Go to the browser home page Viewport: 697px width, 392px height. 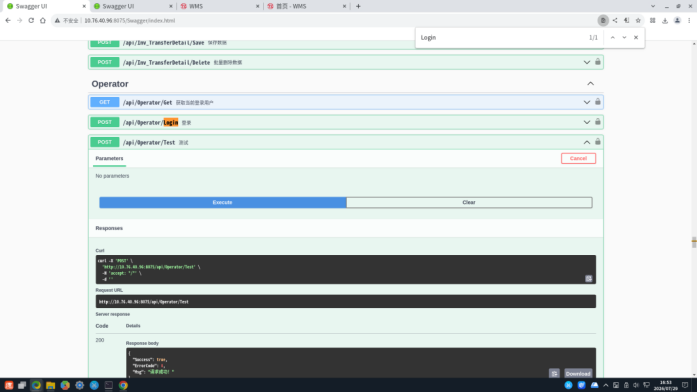(43, 20)
